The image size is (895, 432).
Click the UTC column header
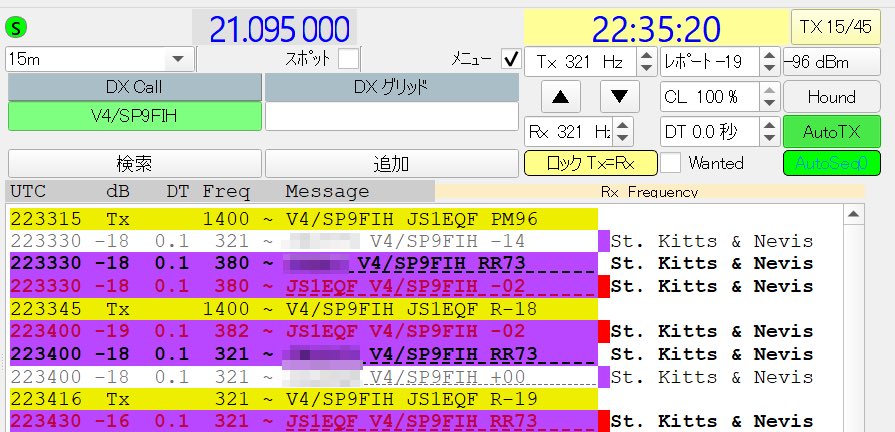click(x=28, y=192)
